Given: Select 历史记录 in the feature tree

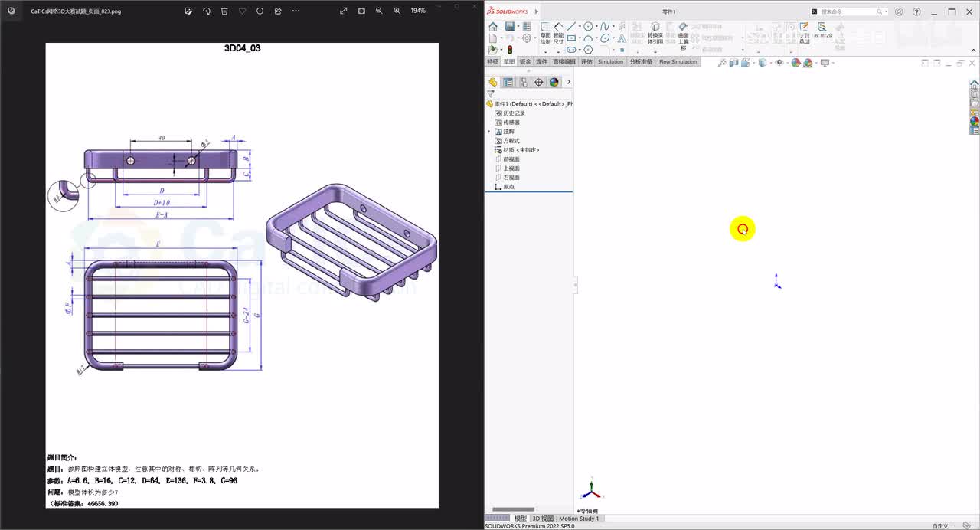Looking at the screenshot, I should (x=510, y=113).
